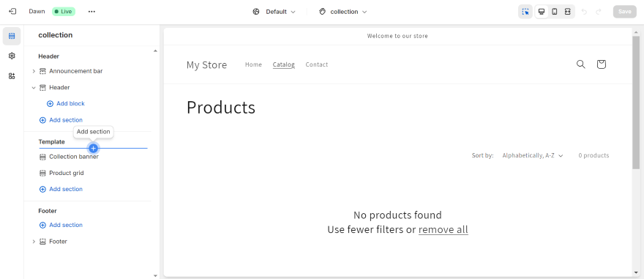Screen dimensions: 644x279
Task: Open Sort by Alphabetically, A-Z dropdown
Action: click(532, 155)
